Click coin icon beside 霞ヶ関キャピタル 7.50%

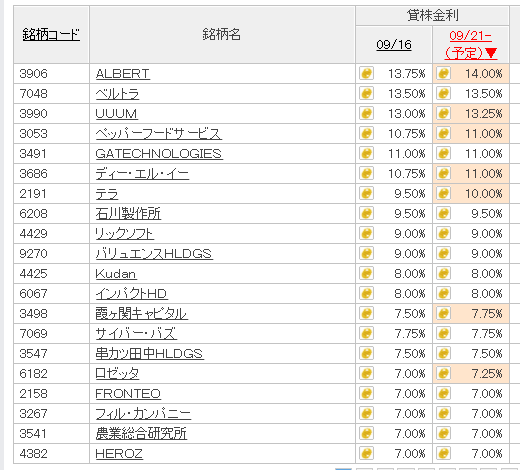366,313
